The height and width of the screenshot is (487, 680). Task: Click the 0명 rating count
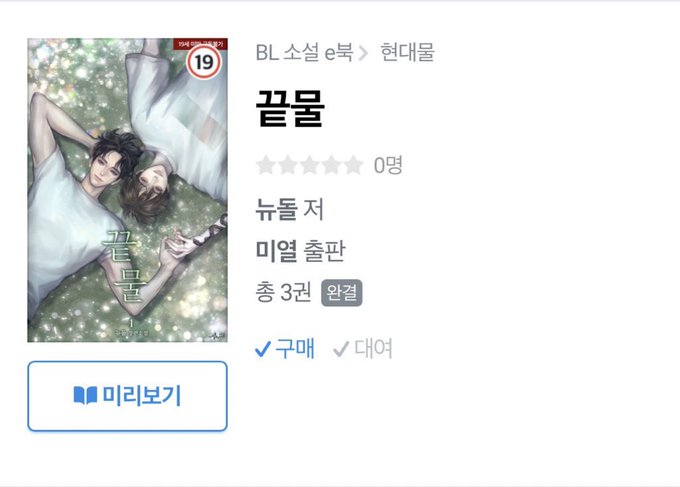388,165
